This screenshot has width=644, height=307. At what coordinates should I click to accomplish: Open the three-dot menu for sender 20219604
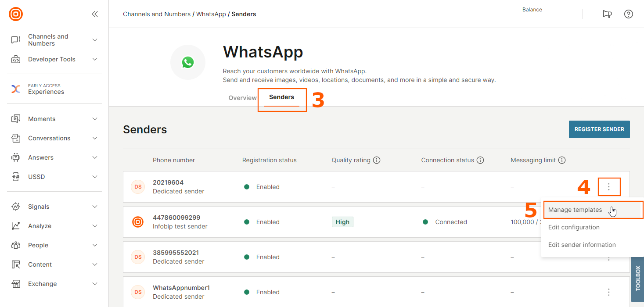(x=609, y=187)
